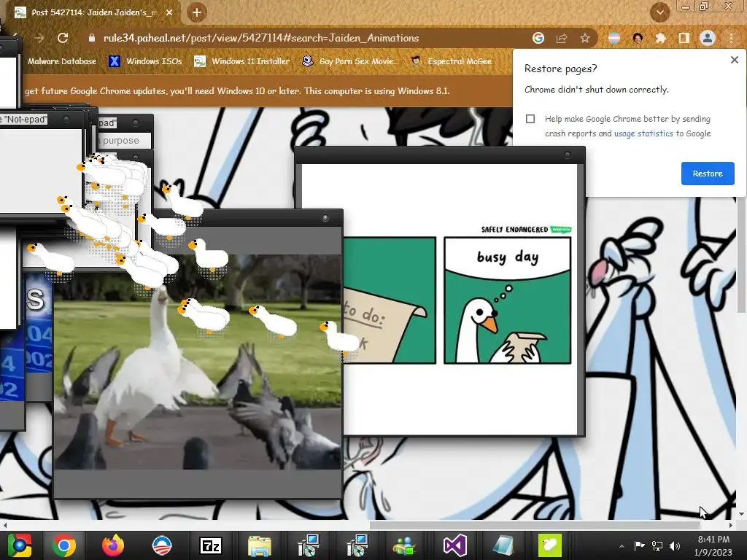Viewport: 747px width, 560px height.
Task: Click the Windows 10 update warning text
Action: [x=237, y=91]
